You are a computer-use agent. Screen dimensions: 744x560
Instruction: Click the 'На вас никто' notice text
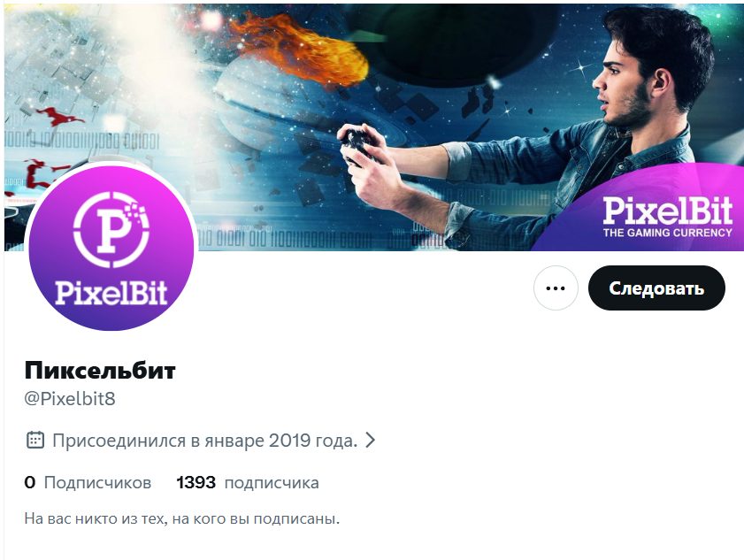click(182, 518)
